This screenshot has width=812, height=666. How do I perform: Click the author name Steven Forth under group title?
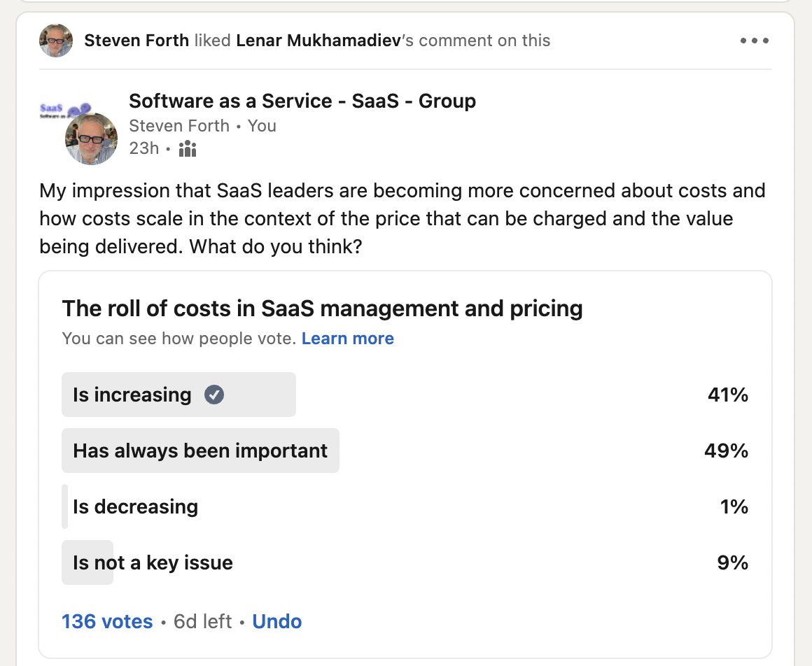(179, 126)
